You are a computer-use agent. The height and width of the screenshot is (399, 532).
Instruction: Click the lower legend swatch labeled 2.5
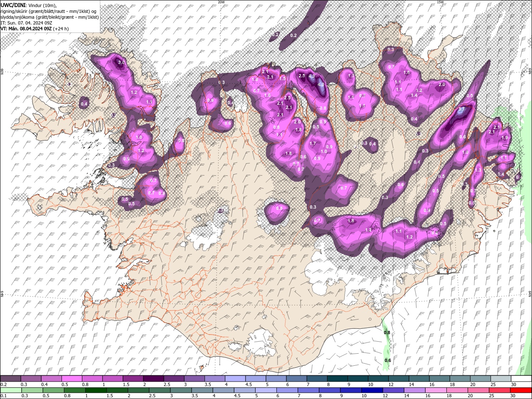pyautogui.click(x=159, y=390)
